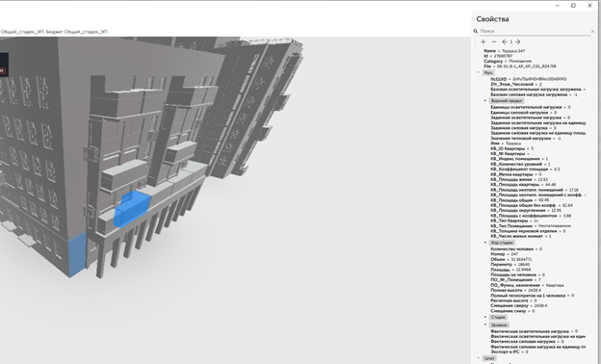Collapse the Pars property group
Screen dimensions: 601x364
tap(479, 72)
